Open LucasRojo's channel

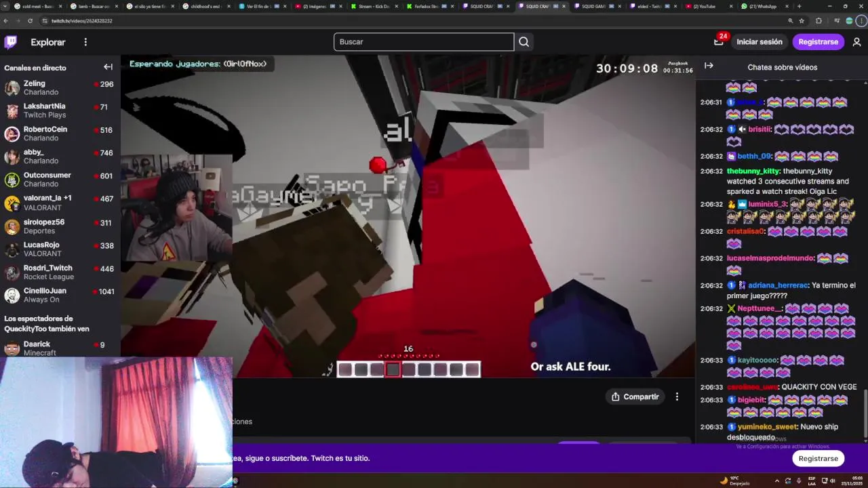pyautogui.click(x=60, y=249)
